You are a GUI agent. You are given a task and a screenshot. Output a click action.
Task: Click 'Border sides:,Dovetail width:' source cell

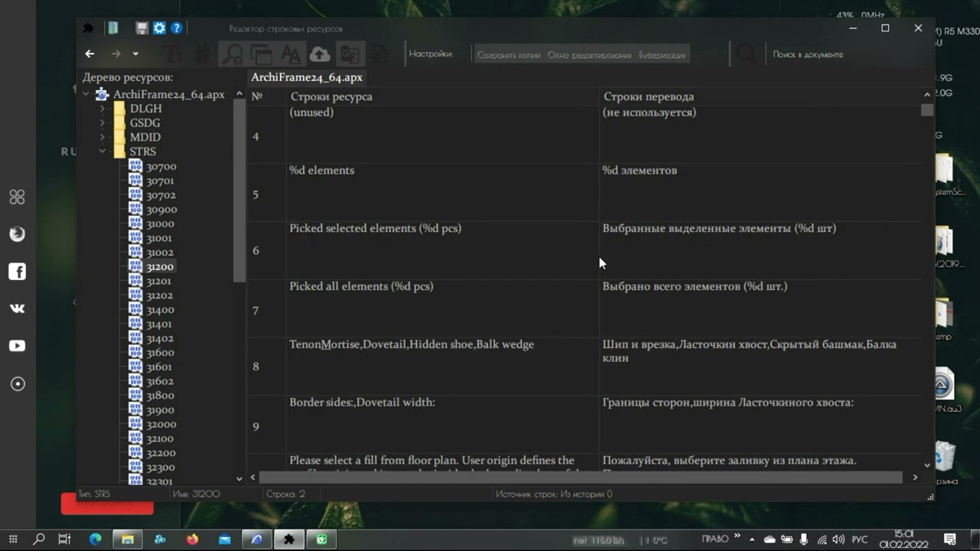coord(443,425)
